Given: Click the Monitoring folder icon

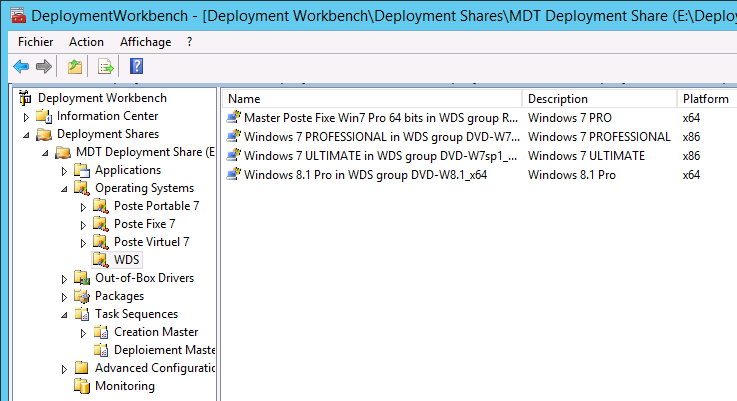Looking at the screenshot, I should [x=81, y=386].
